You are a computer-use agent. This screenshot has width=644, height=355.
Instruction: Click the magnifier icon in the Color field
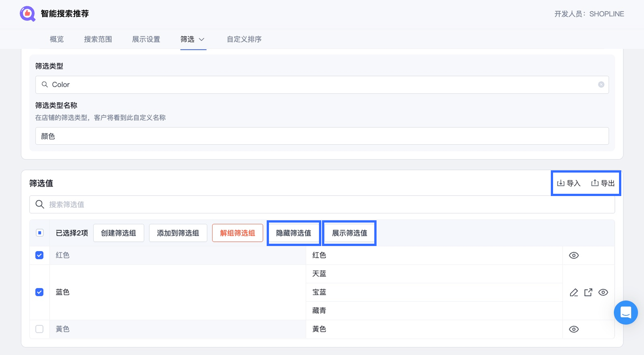(x=44, y=84)
